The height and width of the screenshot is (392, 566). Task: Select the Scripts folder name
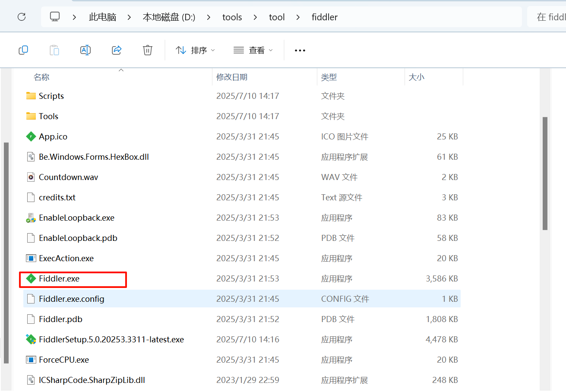51,96
